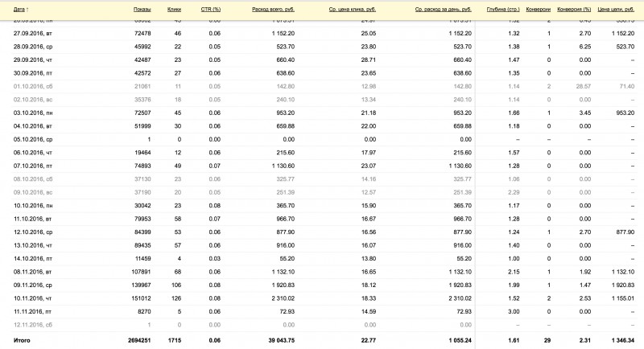Sort table by the Дата column header
The image size is (644, 349).
[x=20, y=7]
